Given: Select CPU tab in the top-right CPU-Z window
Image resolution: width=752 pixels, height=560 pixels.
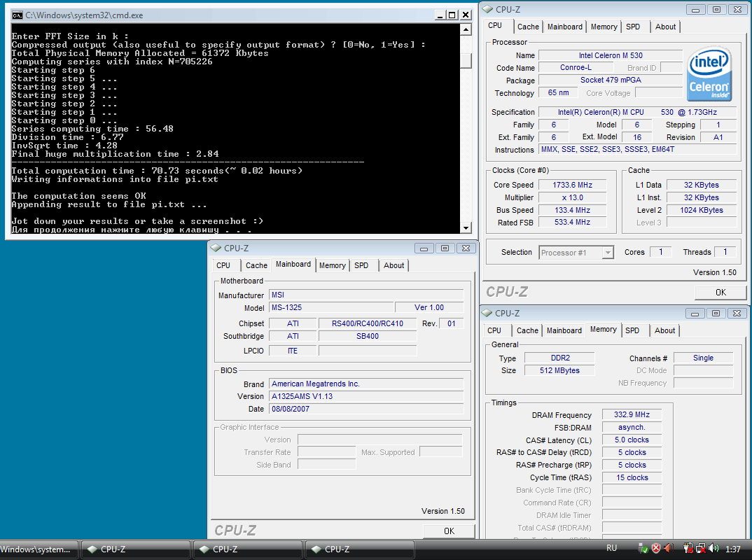Looking at the screenshot, I should 495,26.
